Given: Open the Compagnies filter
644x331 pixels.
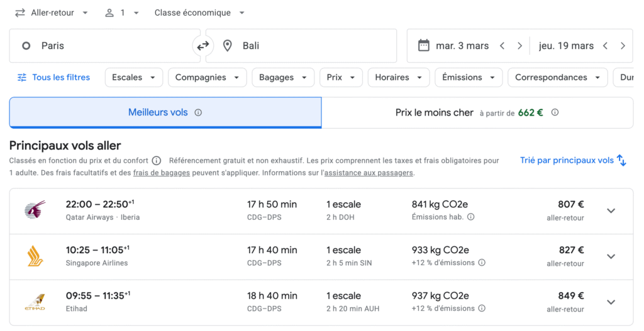Looking at the screenshot, I should click(x=208, y=77).
